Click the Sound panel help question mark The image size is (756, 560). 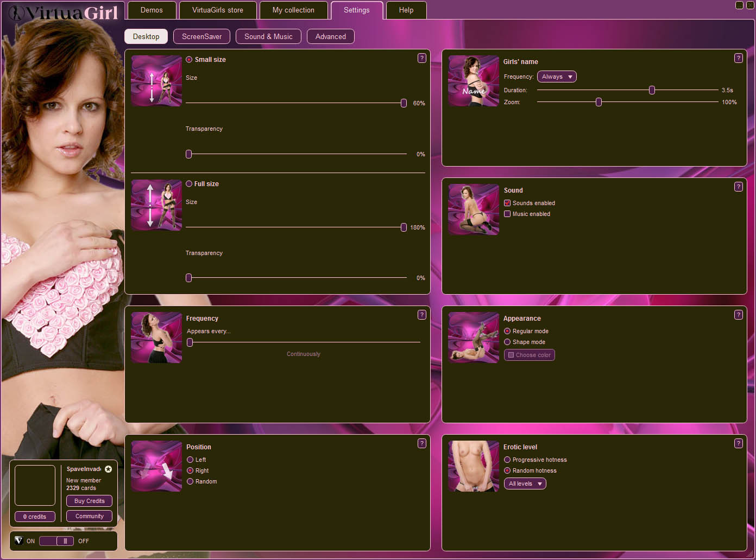coord(738,187)
